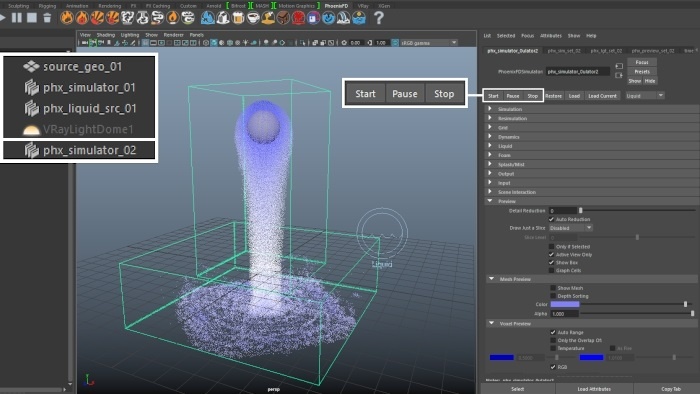Select the milk carton liquid preset icon
The image size is (700, 394).
pyautogui.click(x=223, y=18)
